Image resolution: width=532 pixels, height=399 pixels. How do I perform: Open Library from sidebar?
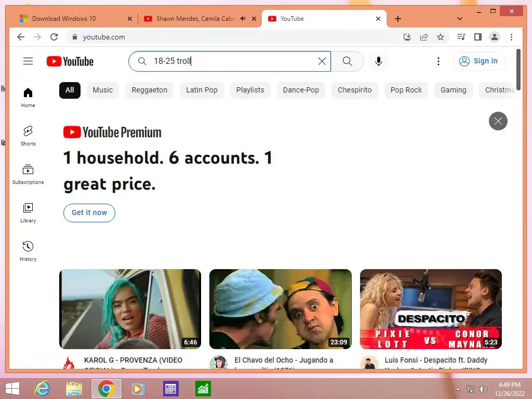(x=28, y=212)
